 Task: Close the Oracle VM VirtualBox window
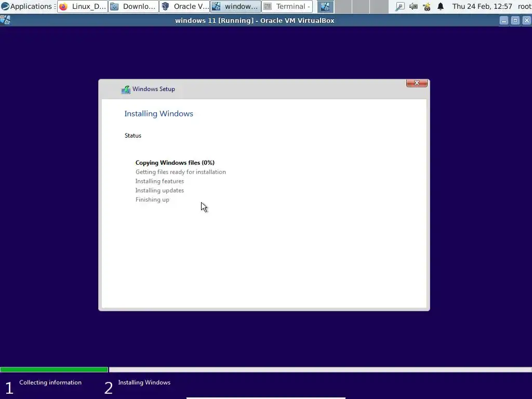[x=527, y=21]
